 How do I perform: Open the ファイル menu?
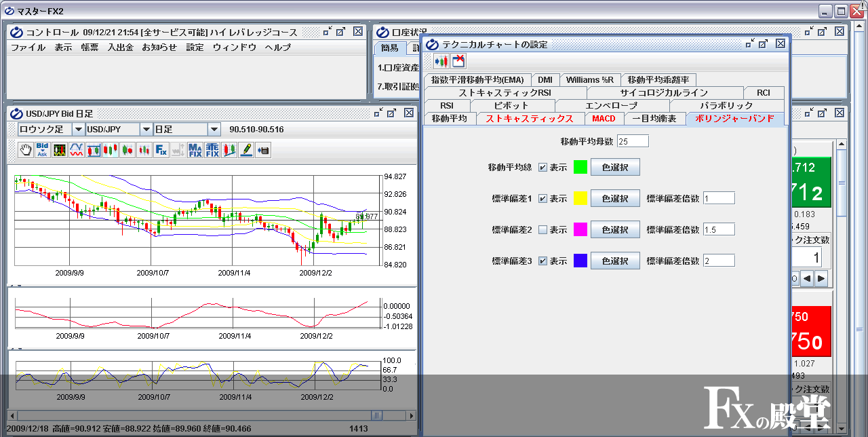28,47
